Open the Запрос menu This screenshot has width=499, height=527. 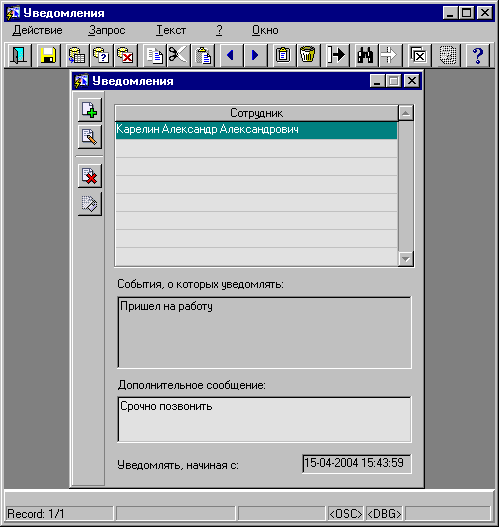(107, 30)
